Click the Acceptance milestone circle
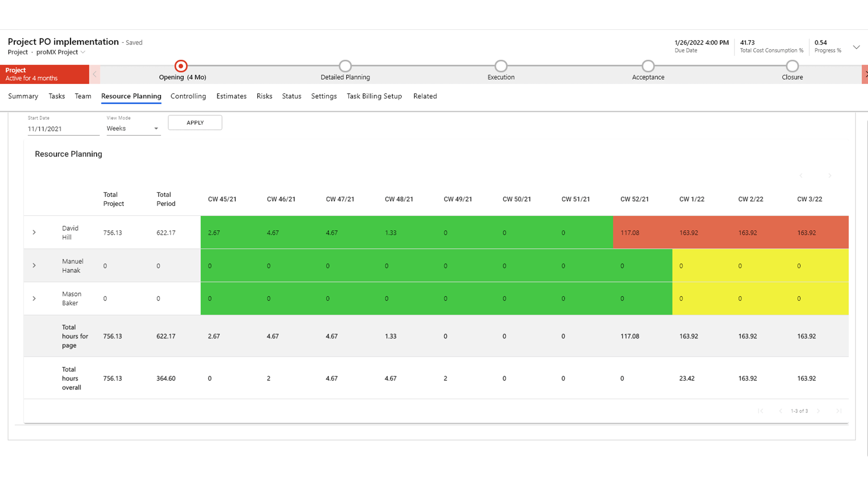The width and height of the screenshot is (868, 488). (648, 66)
